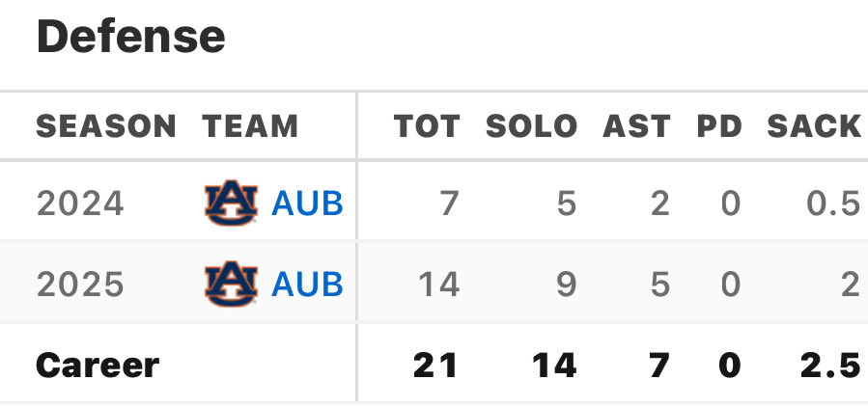868x407 pixels.
Task: Open the AUB team link for 2025
Action: [307, 285]
